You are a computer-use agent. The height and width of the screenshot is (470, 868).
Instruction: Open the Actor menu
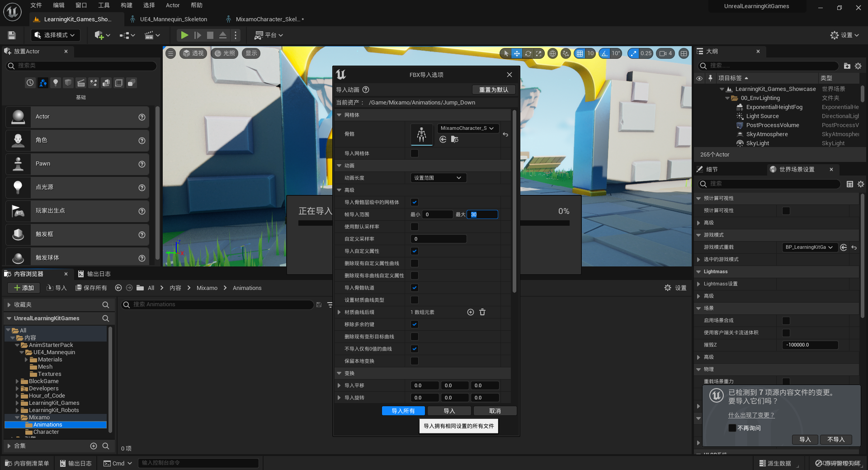pos(173,5)
